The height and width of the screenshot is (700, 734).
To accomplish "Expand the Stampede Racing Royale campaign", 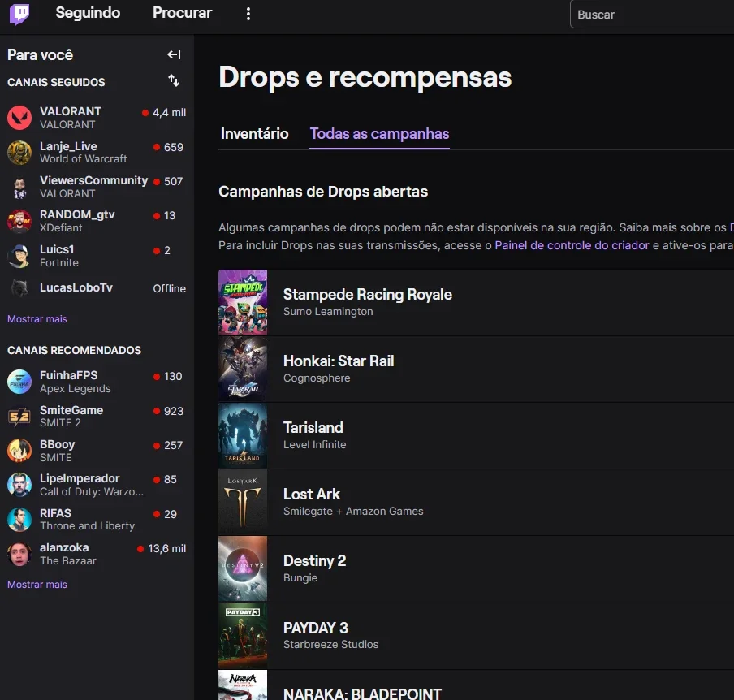I will click(x=476, y=302).
